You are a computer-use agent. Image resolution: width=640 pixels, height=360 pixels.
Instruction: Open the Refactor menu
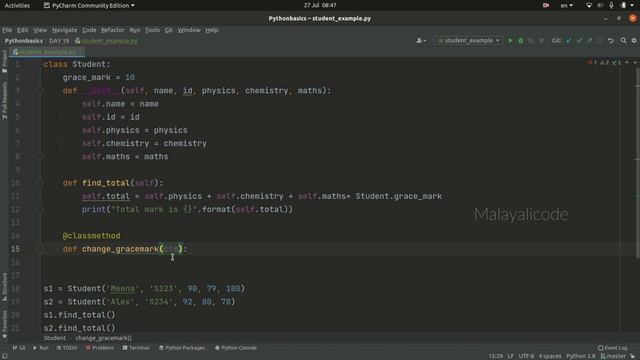pos(113,30)
